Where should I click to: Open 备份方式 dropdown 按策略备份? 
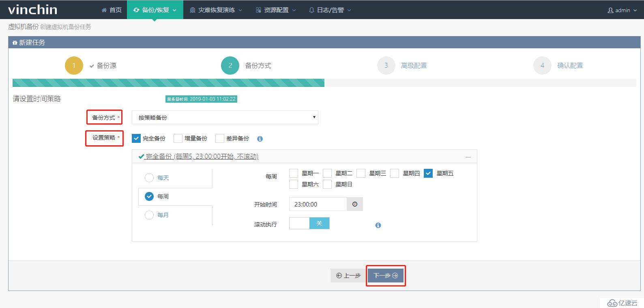[225, 117]
